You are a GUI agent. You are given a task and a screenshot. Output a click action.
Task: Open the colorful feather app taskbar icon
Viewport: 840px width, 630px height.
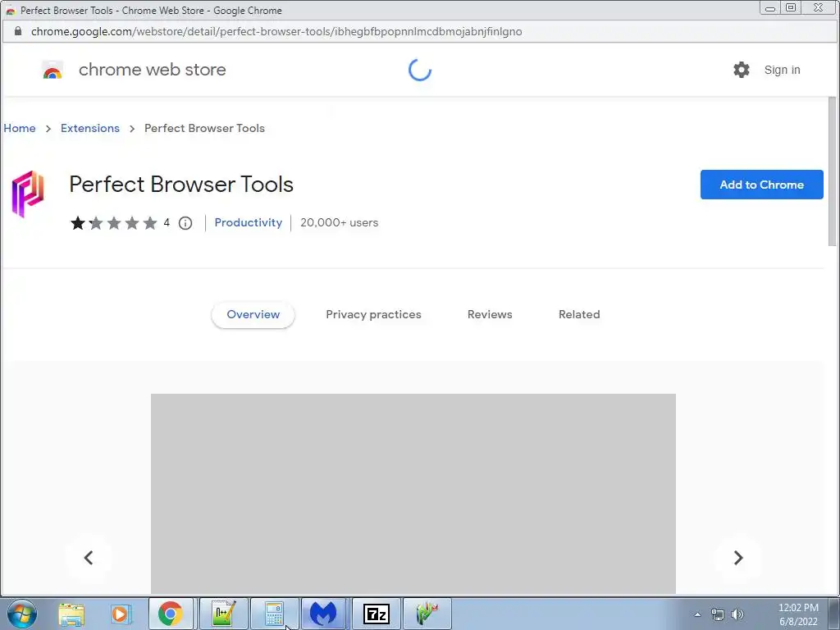pyautogui.click(x=427, y=614)
